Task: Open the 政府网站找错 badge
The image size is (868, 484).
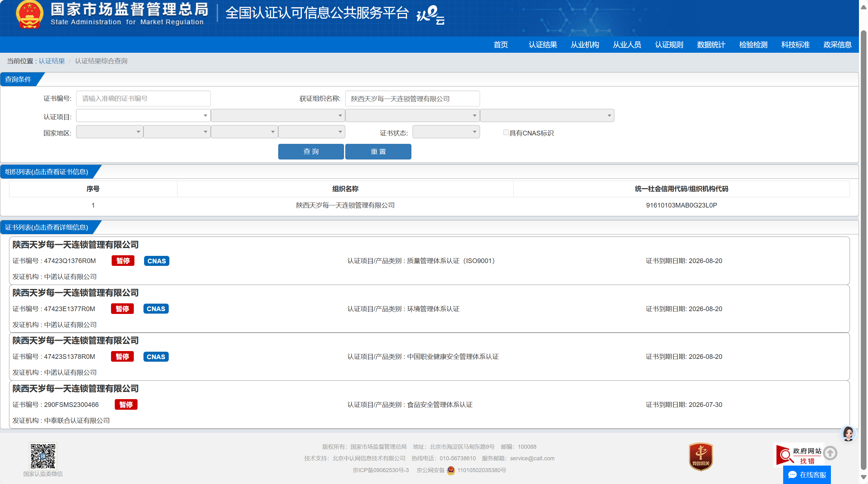Action: pyautogui.click(x=798, y=455)
